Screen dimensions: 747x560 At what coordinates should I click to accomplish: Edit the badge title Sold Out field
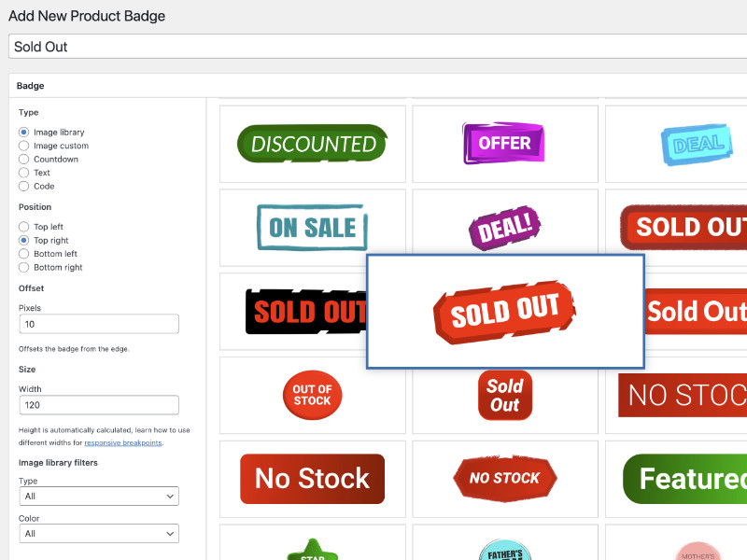pyautogui.click(x=373, y=47)
